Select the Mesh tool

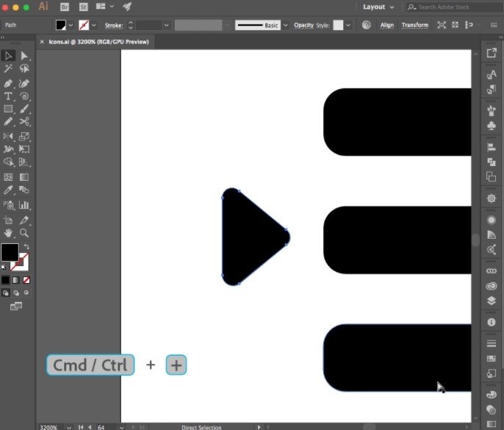[x=8, y=177]
